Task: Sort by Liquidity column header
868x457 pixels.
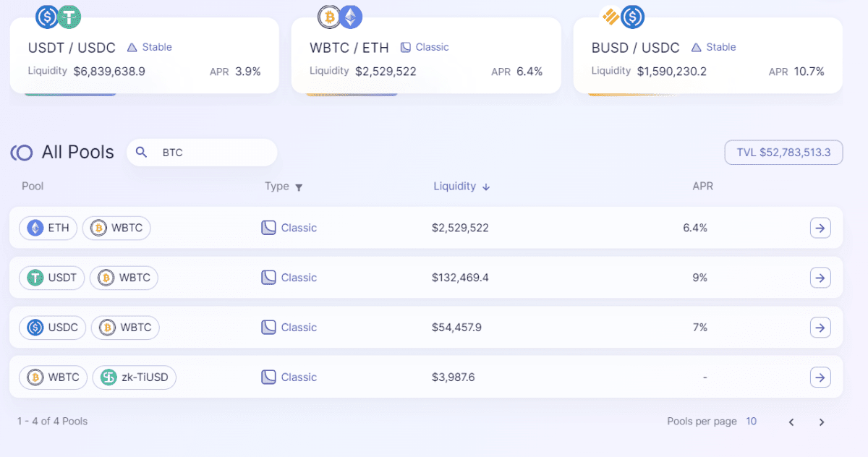Action: pyautogui.click(x=455, y=187)
